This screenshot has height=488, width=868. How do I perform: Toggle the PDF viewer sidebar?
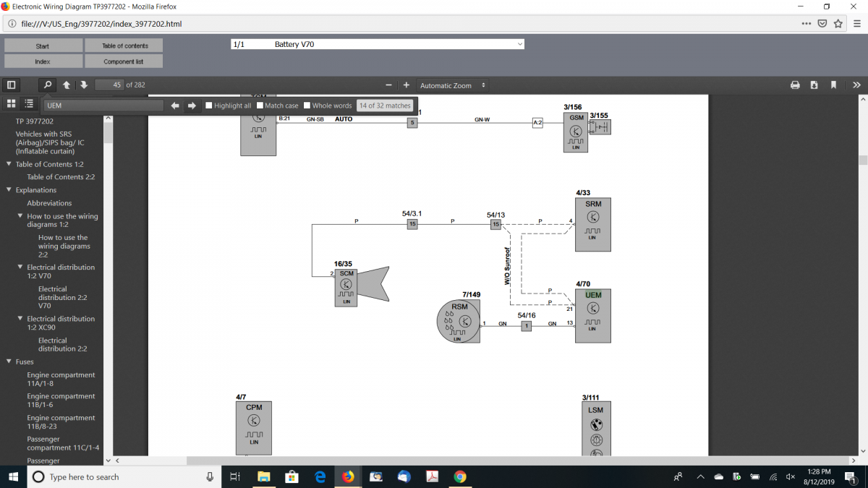coord(11,85)
